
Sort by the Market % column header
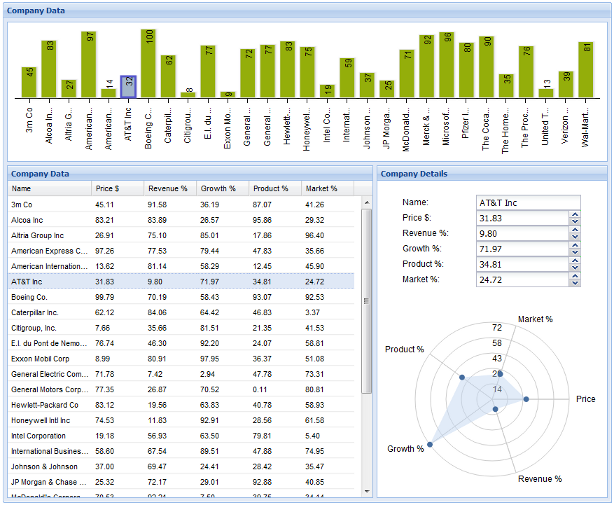(x=327, y=188)
